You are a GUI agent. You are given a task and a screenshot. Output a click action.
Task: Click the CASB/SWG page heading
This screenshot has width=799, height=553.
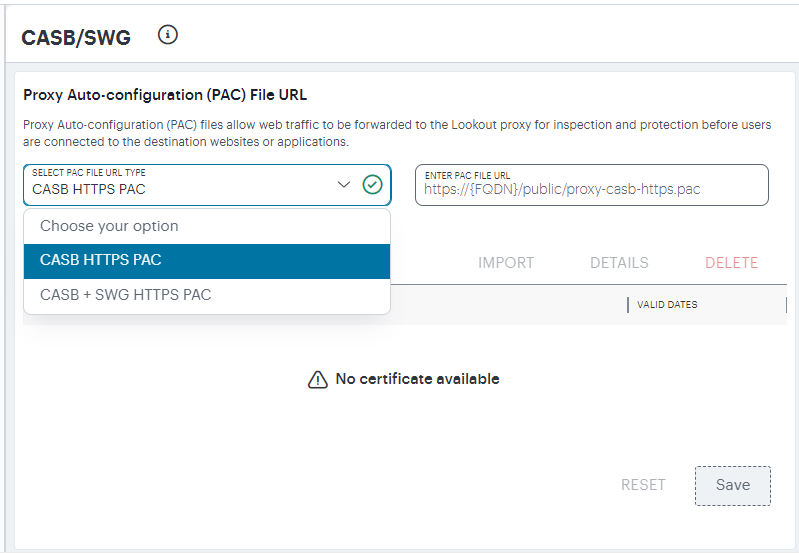click(76, 38)
